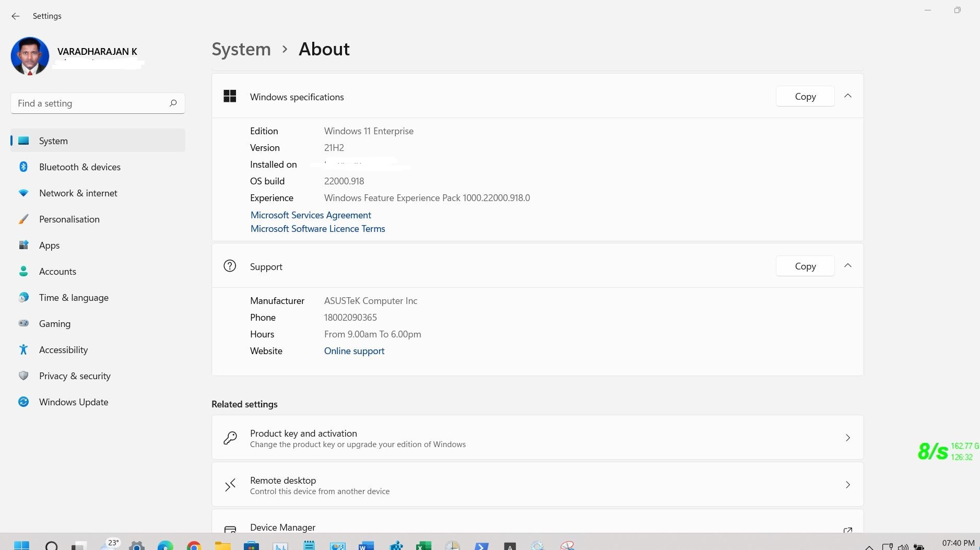
Task: Open Gaming settings
Action: click(x=98, y=323)
